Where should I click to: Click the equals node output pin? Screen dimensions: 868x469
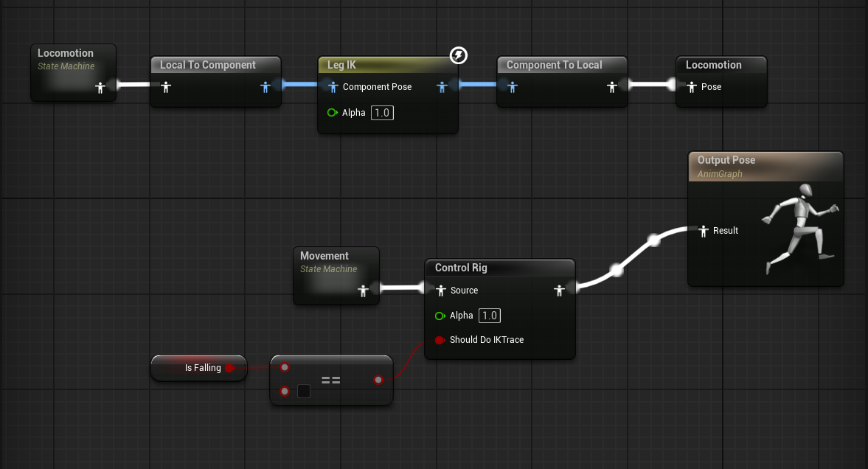[378, 380]
